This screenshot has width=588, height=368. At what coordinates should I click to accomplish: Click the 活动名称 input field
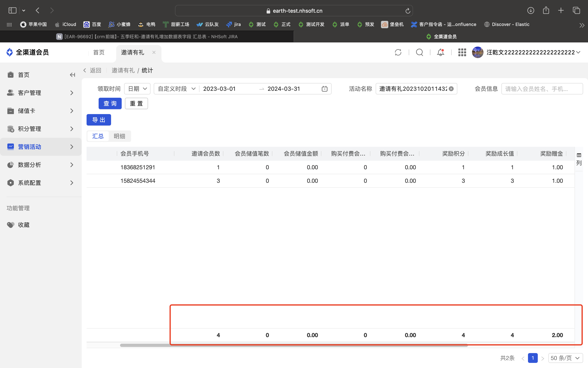tap(416, 89)
